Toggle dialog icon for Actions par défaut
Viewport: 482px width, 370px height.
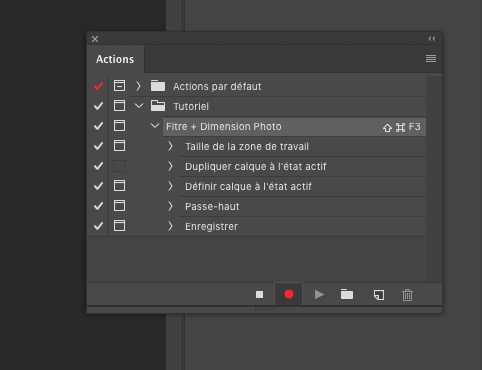119,86
